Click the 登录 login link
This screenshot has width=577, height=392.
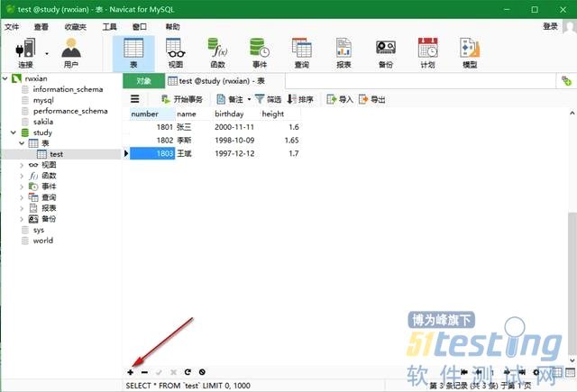[550, 26]
